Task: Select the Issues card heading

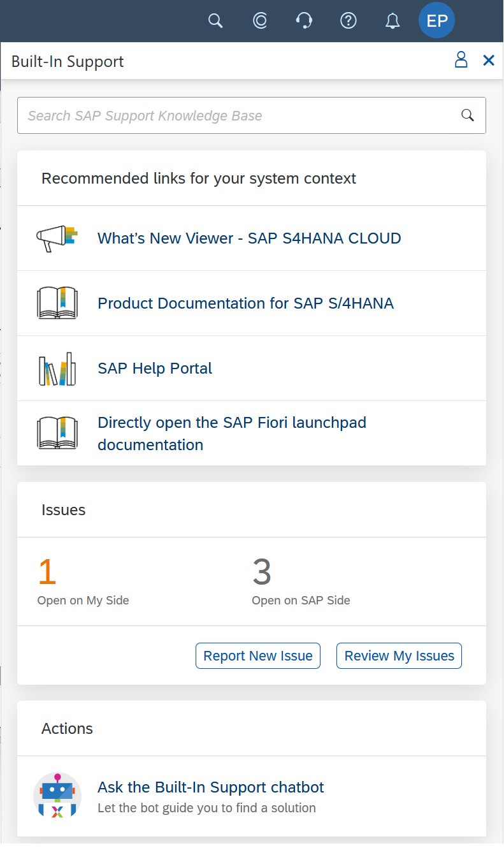Action: tap(63, 510)
